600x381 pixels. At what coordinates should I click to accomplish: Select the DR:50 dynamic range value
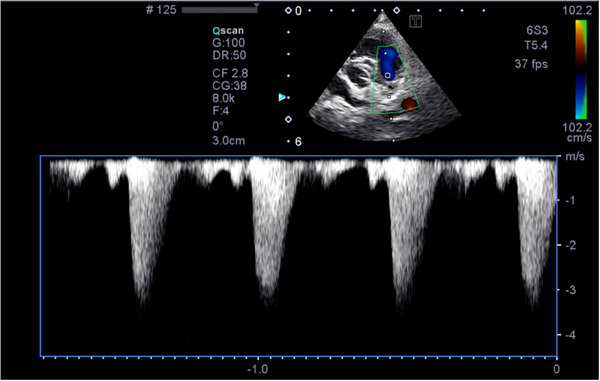point(229,55)
